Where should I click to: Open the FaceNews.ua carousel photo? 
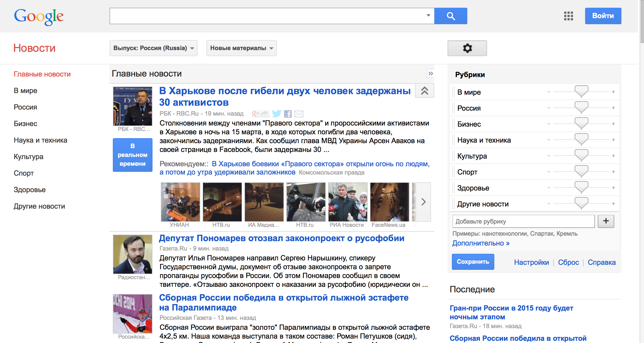389,202
